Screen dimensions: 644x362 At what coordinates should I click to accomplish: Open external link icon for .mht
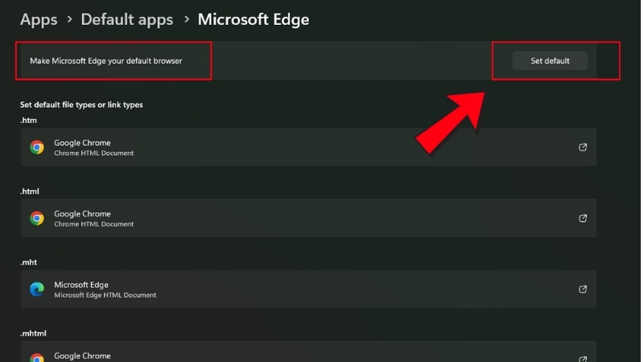tap(583, 290)
